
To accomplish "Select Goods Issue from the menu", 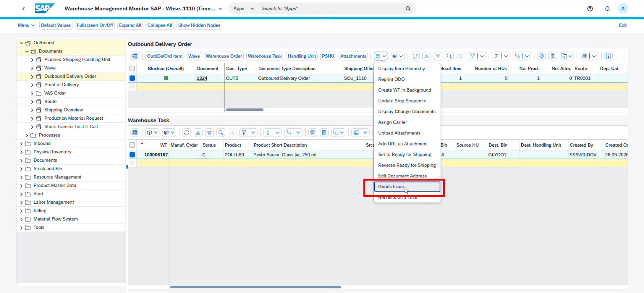I will click(x=407, y=187).
